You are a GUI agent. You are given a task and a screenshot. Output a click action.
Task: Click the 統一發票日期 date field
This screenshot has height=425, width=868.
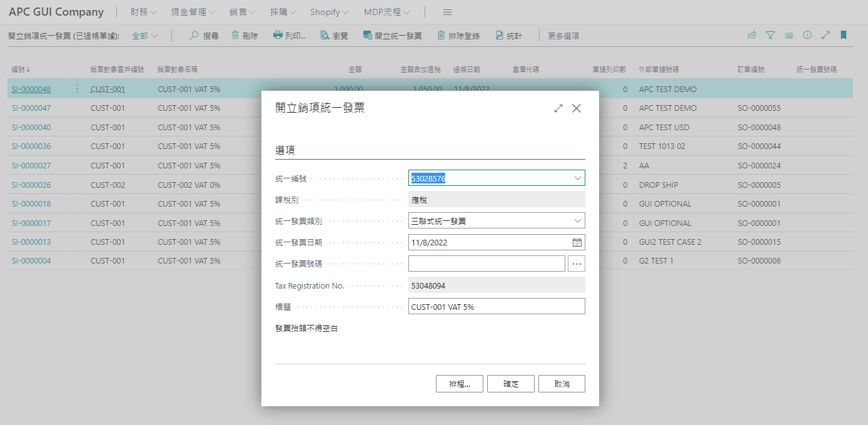coord(497,242)
